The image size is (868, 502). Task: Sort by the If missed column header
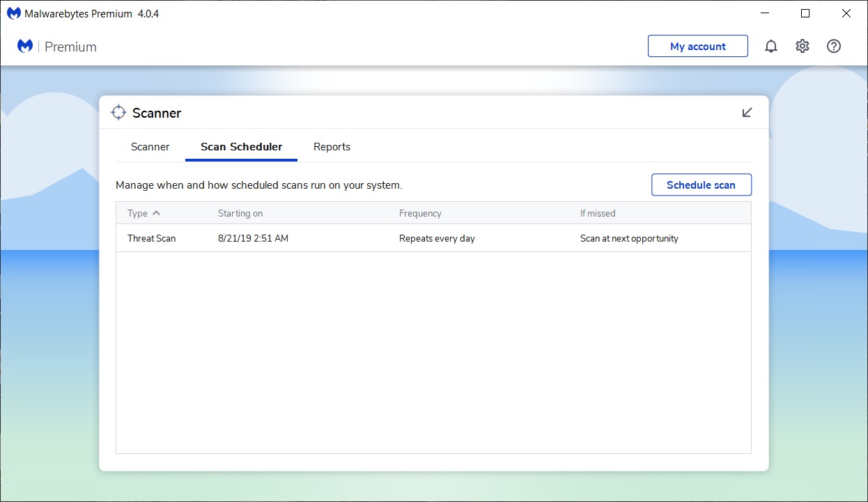pos(598,213)
